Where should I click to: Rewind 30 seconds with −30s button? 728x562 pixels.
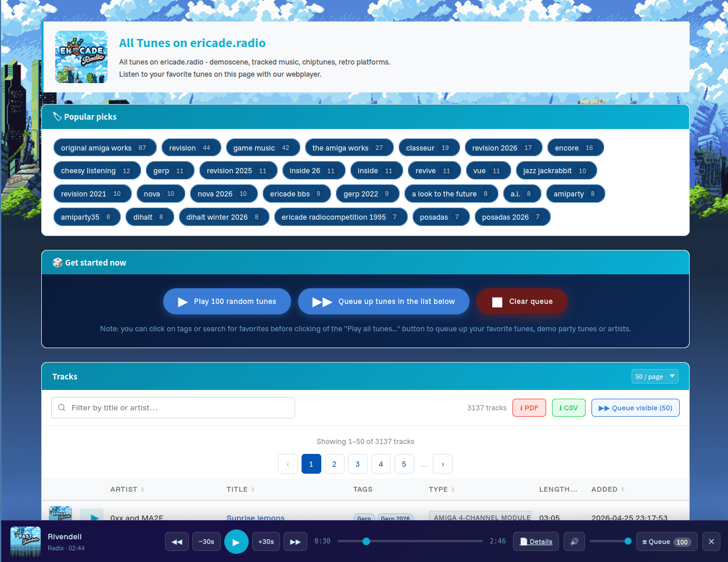pyautogui.click(x=206, y=542)
